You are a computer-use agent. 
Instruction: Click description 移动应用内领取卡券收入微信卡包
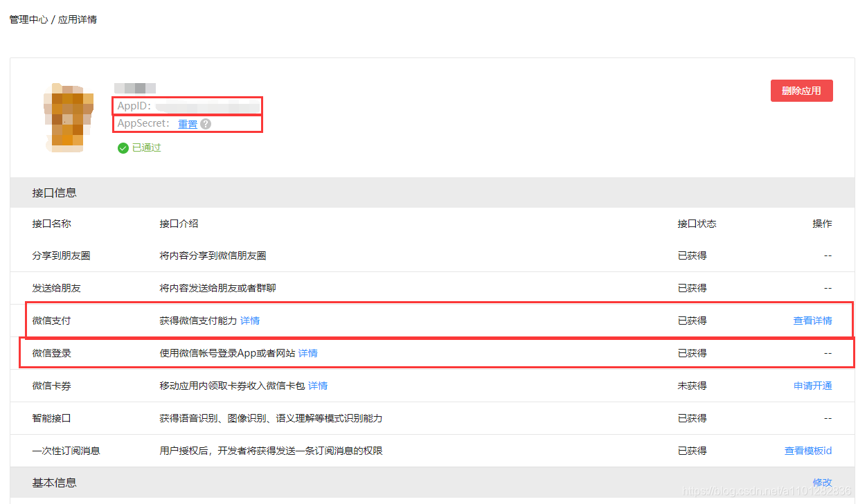232,386
